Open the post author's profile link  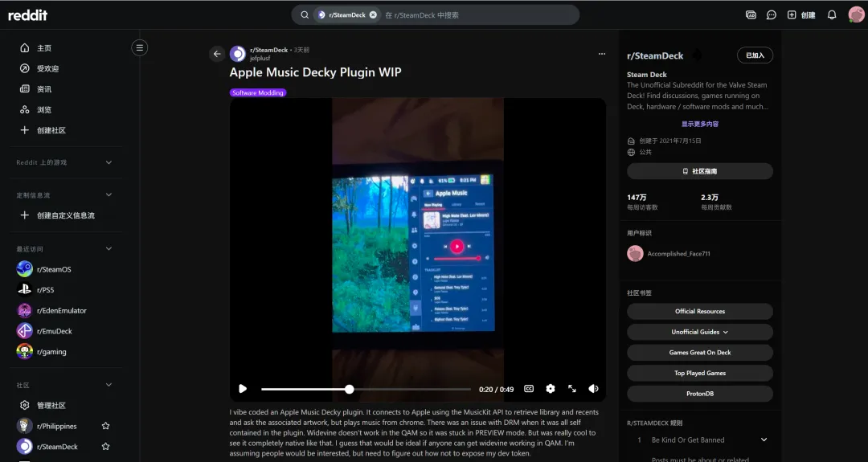pyautogui.click(x=260, y=58)
